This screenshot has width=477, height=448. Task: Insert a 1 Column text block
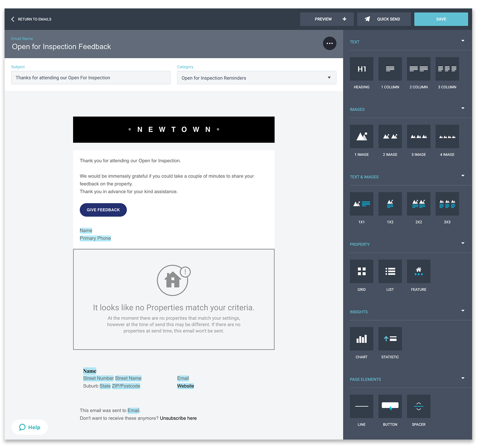pos(390,69)
